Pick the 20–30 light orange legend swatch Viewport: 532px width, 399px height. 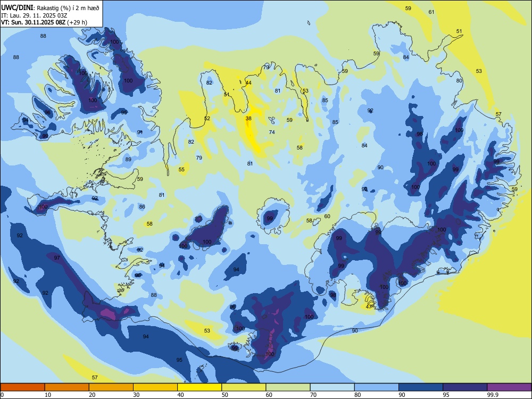(111, 387)
